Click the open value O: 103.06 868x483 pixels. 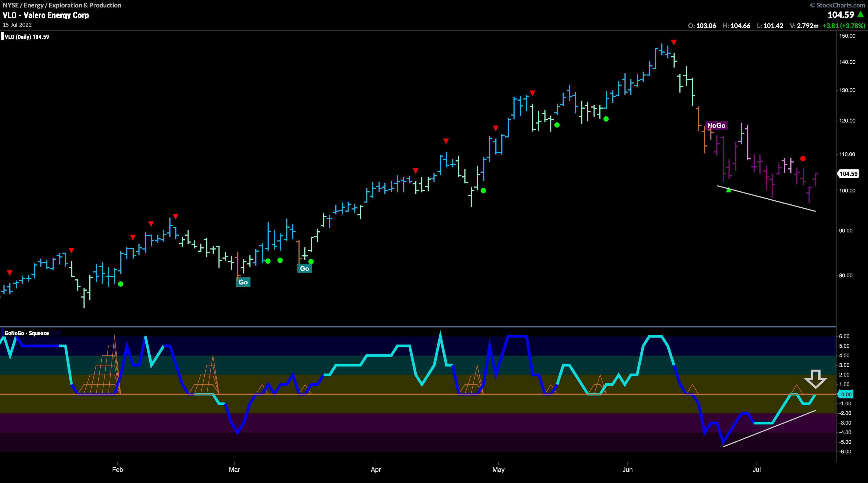(702, 26)
